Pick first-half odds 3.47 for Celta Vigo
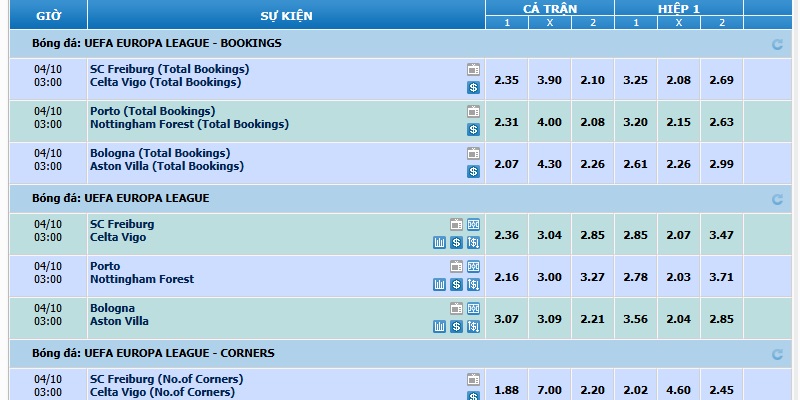 coord(721,235)
